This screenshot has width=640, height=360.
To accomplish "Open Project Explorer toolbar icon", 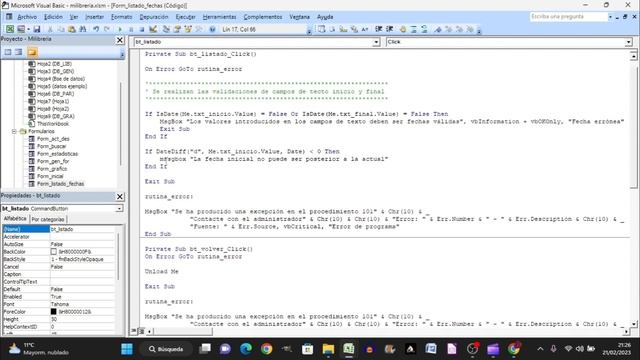I will 166,29.
